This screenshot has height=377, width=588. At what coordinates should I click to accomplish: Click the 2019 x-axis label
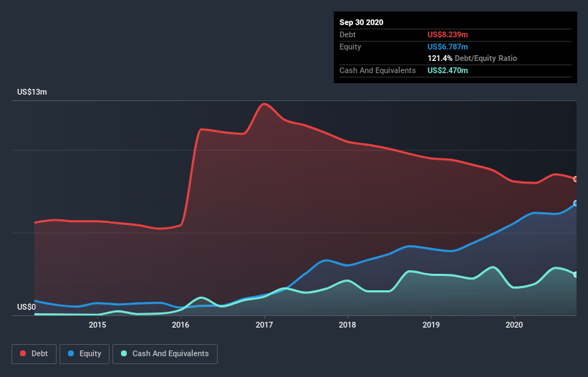[431, 325]
